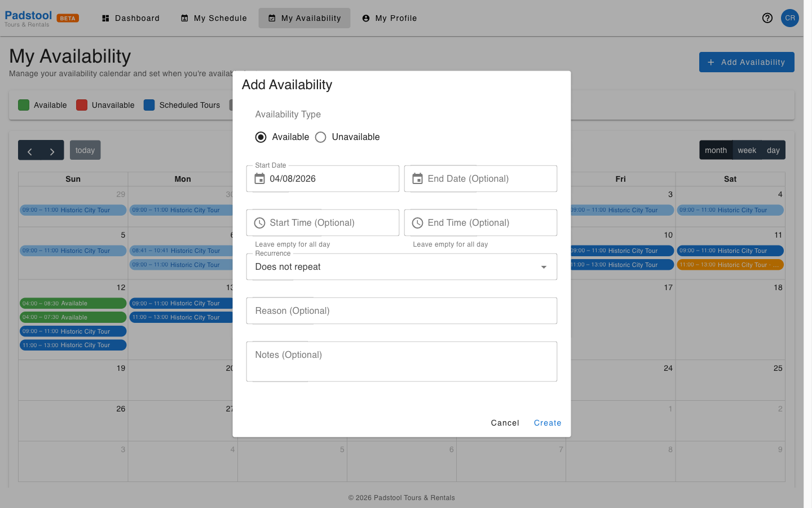Screen dimensions: 812x508
Task: Open the Dashboard tab
Action: point(131,18)
